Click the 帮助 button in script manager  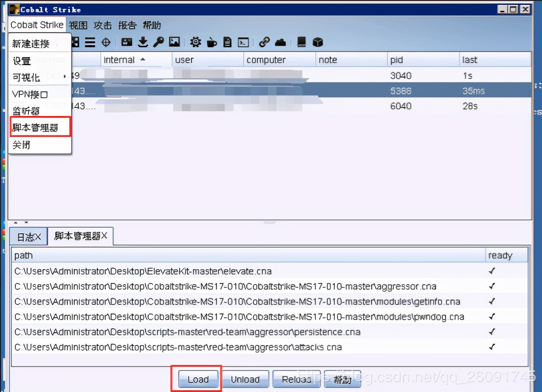click(342, 379)
